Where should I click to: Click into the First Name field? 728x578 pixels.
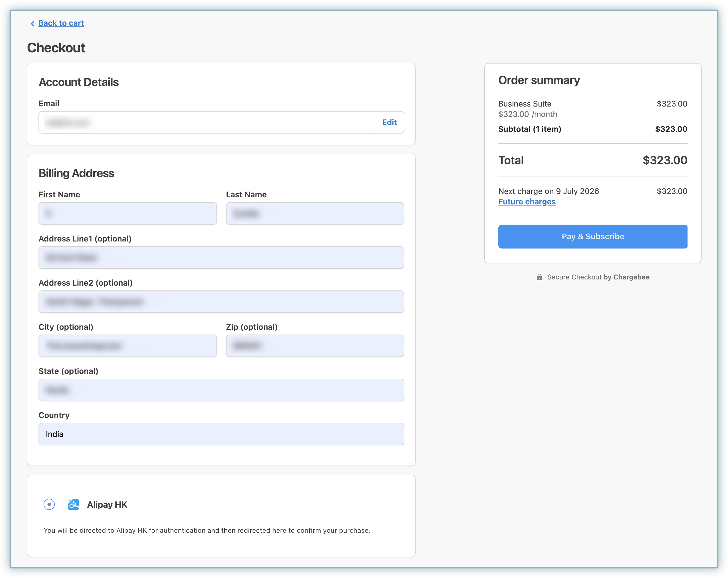pos(128,213)
